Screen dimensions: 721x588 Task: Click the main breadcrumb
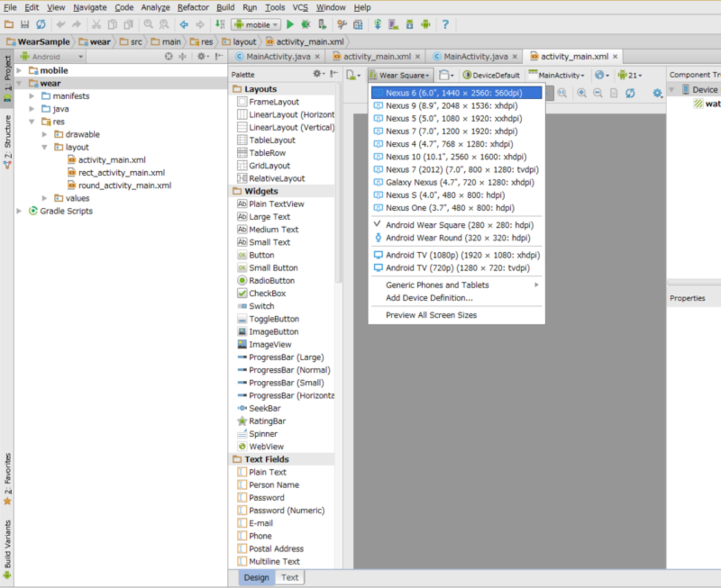tap(166, 42)
